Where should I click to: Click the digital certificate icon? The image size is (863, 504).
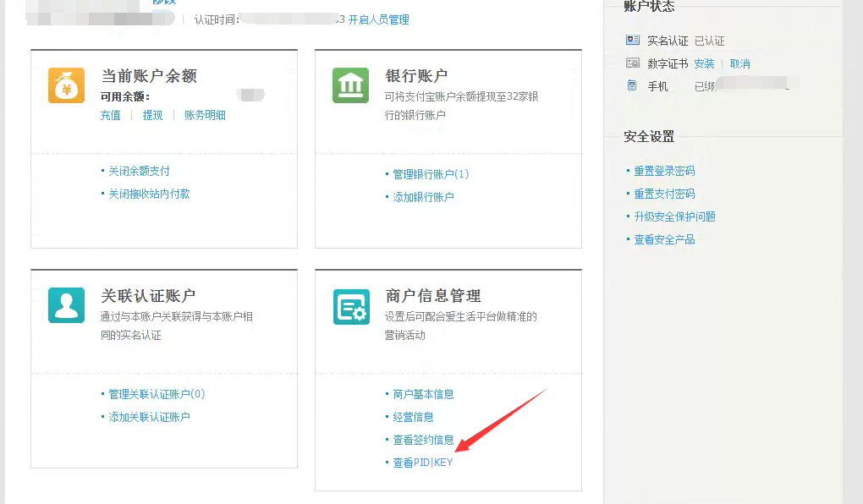[x=633, y=63]
